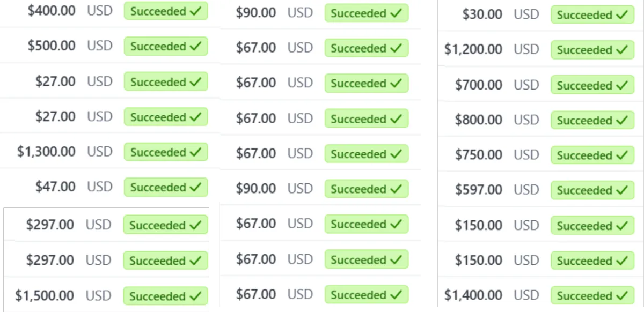Open the $47.00 payment amount
The height and width of the screenshot is (312, 644).
pyautogui.click(x=55, y=187)
